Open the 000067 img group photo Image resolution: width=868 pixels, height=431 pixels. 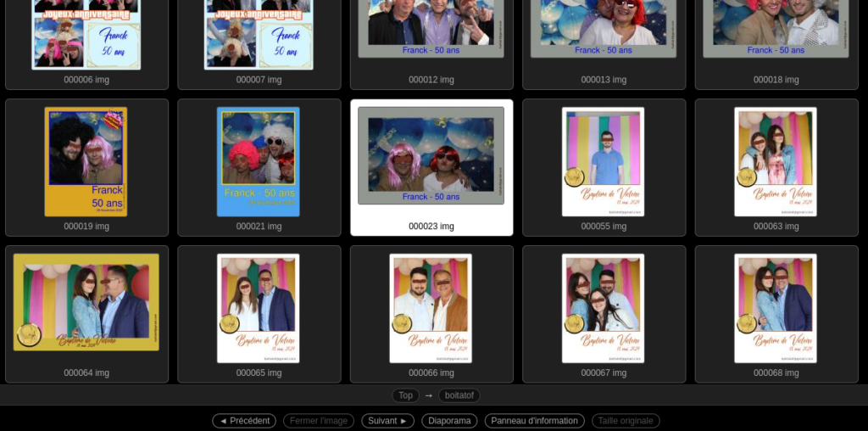(603, 308)
